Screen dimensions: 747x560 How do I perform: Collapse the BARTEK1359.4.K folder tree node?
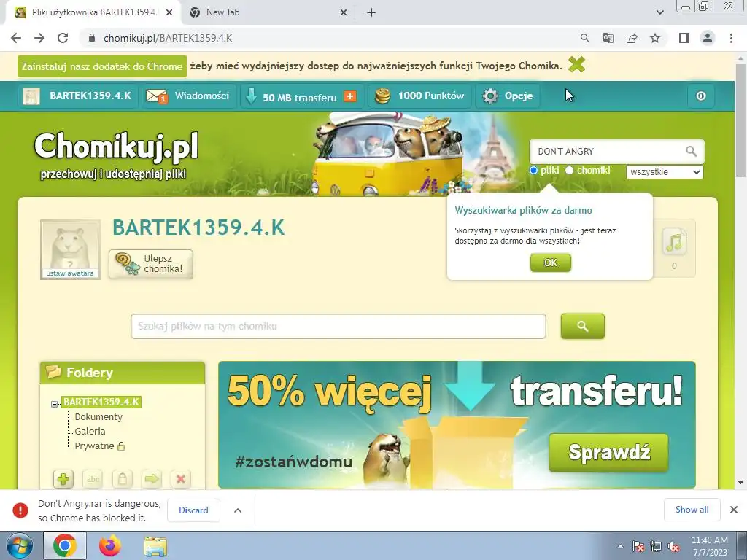54,404
